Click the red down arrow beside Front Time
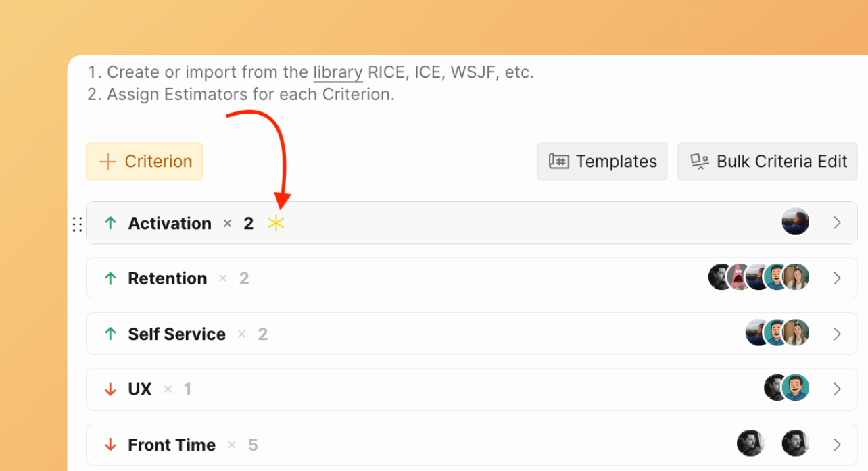Screen dimensions: 868x471 point(110,445)
